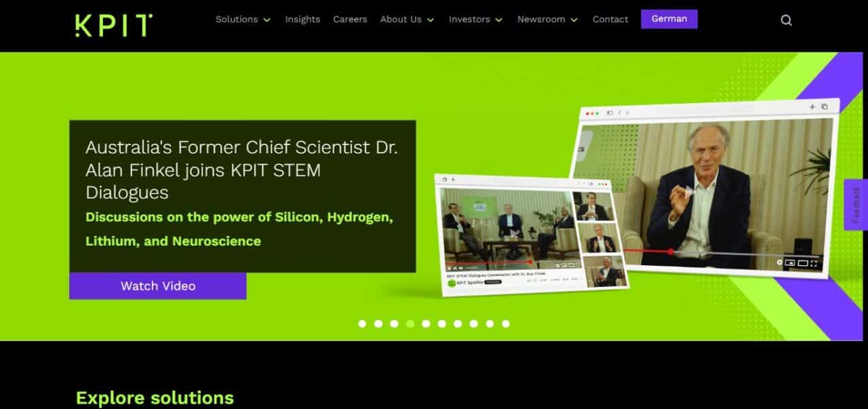
Task: Switch the site language to German
Action: tap(669, 19)
